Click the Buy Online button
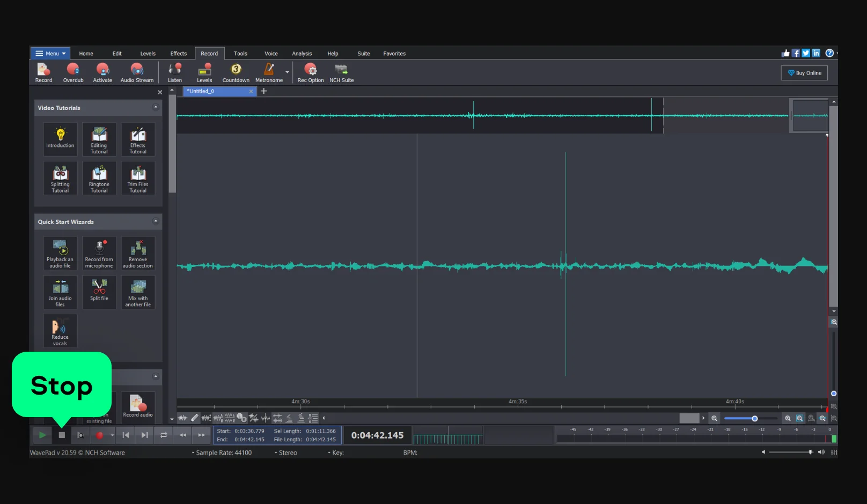 point(804,73)
